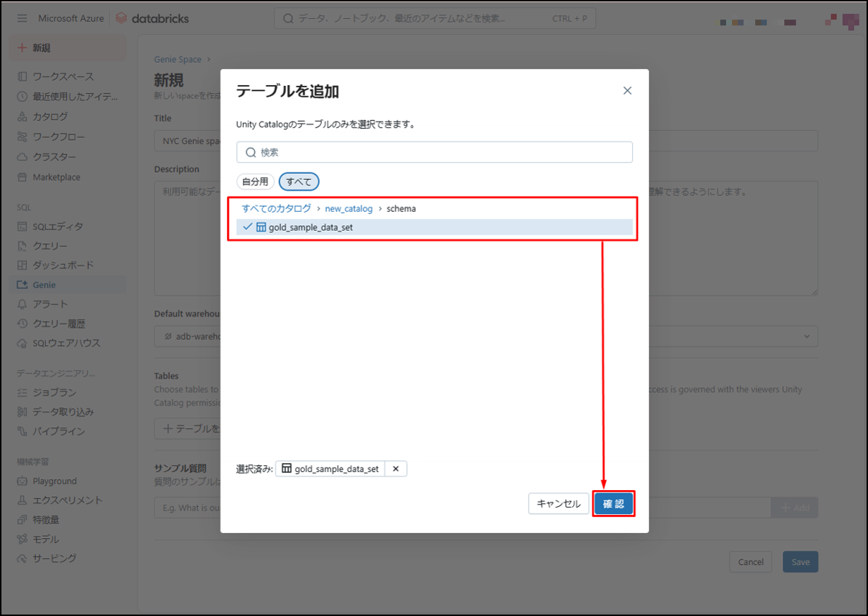This screenshot has width=868, height=616.
Task: Select the 自分用 filter chip
Action: click(x=255, y=181)
